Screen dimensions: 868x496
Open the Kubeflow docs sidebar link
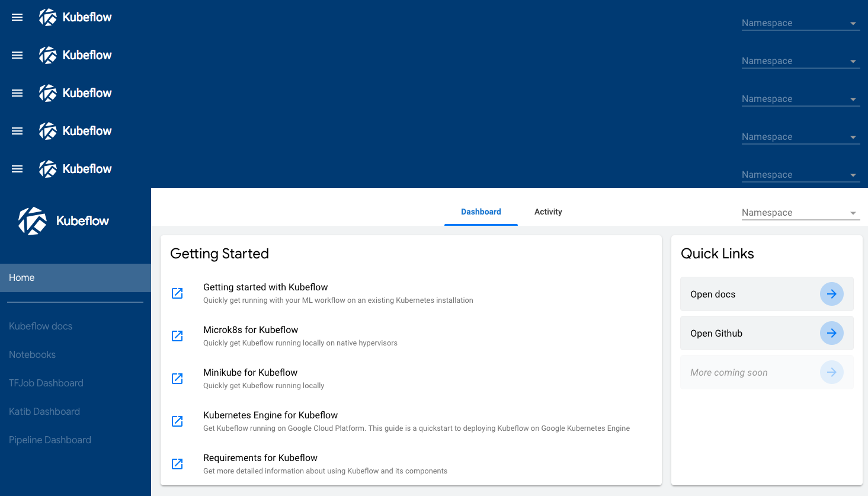[x=40, y=326]
